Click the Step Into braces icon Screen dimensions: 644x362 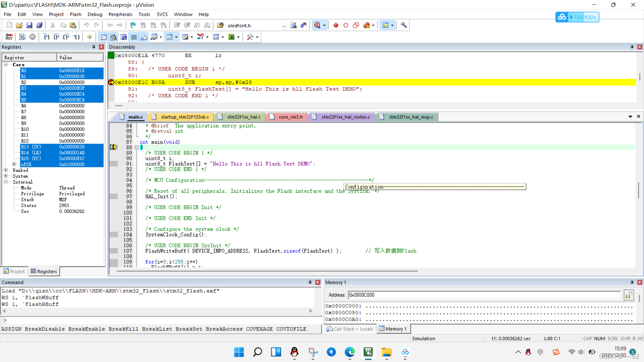tap(47, 37)
